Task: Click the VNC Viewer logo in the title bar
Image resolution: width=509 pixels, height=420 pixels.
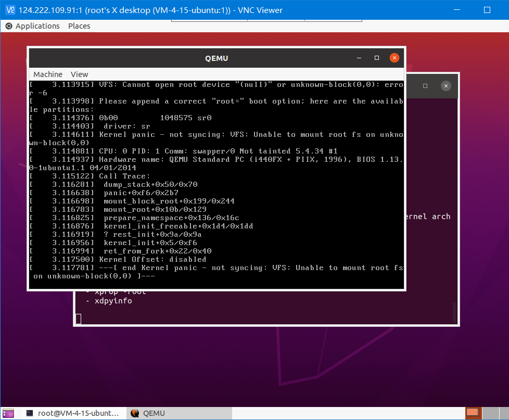Action: pos(10,10)
